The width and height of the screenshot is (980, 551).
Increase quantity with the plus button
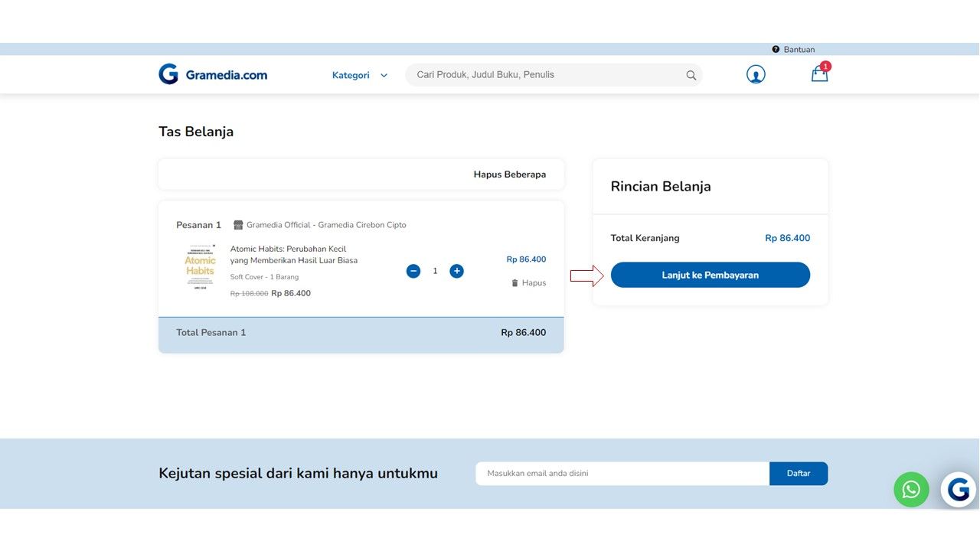(457, 271)
